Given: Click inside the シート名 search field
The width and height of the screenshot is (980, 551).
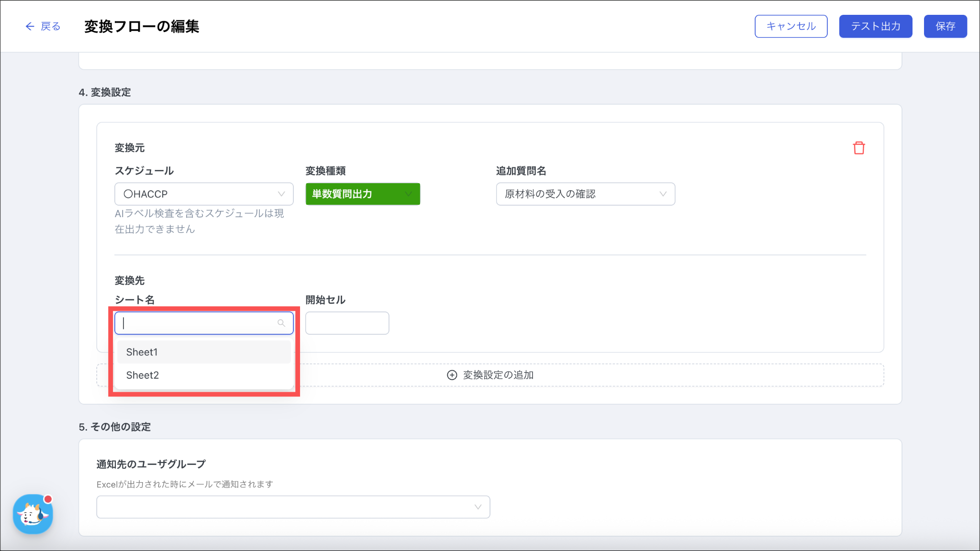Looking at the screenshot, I should [x=196, y=323].
